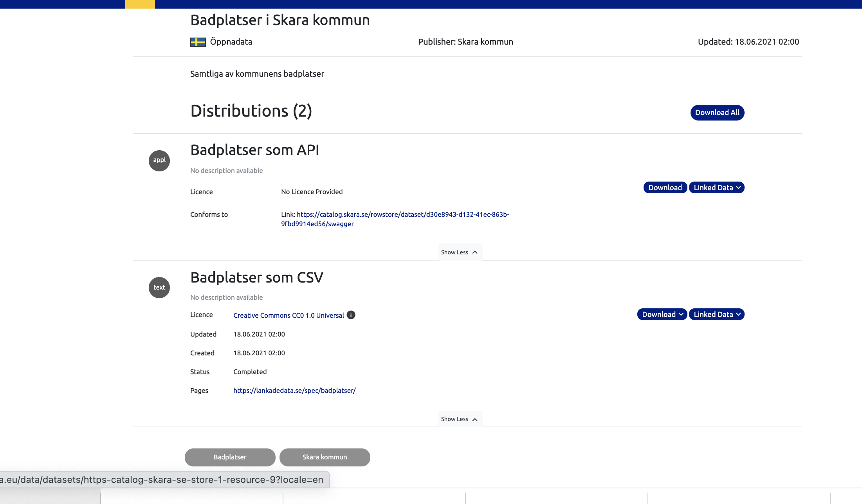862x504 pixels.
Task: Expand Linked Data for CSV distribution
Action: 716,315
